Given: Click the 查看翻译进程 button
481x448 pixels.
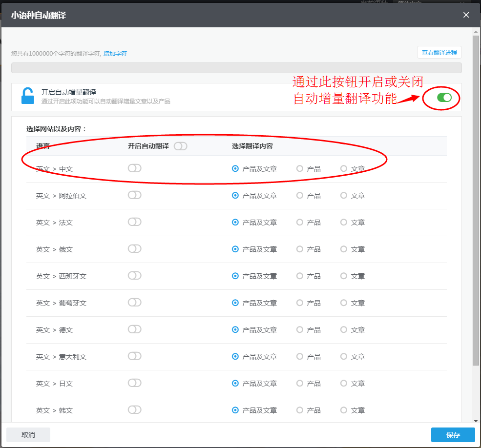Looking at the screenshot, I should (x=439, y=52).
